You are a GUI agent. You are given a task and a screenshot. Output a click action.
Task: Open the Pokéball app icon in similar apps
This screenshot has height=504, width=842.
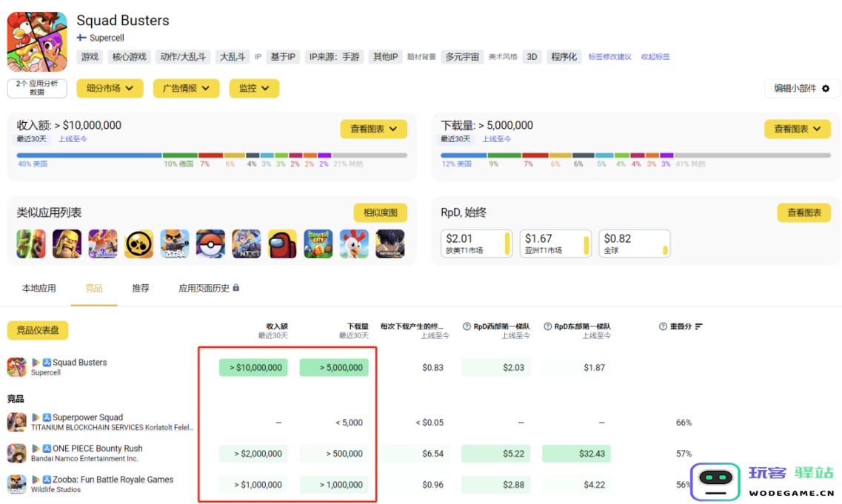[210, 243]
